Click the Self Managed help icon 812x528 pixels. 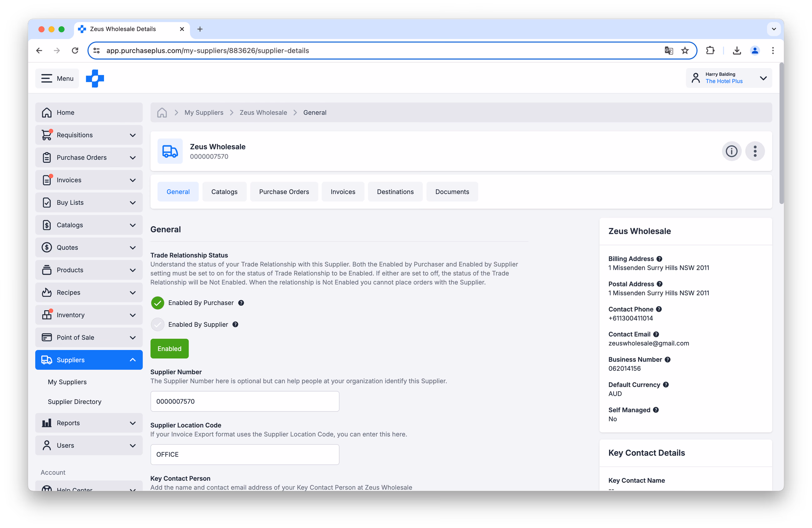(656, 410)
